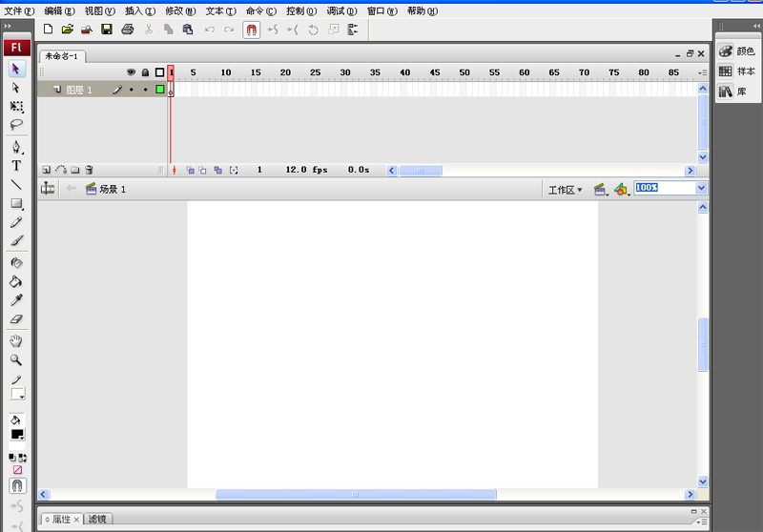The image size is (763, 532).
Task: Open the zoom percentage dropdown arrow
Action: [x=701, y=188]
